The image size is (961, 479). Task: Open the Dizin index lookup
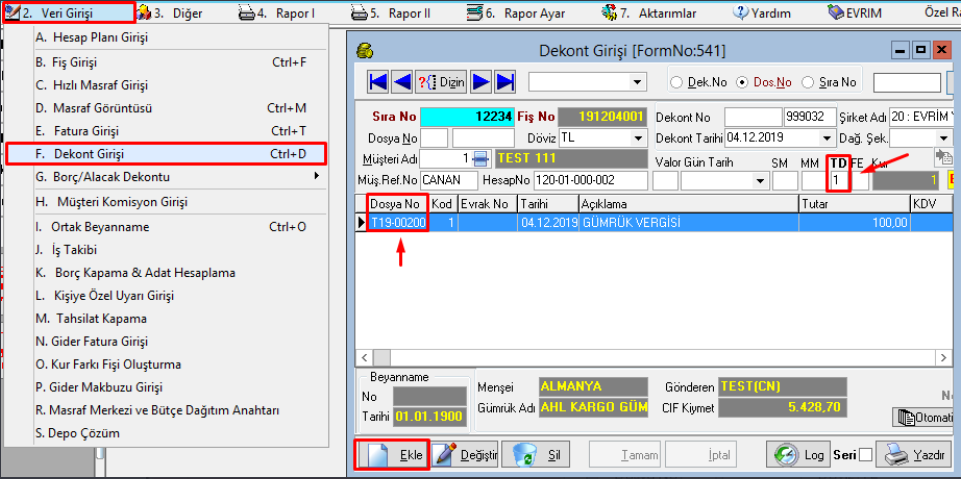pyautogui.click(x=441, y=82)
